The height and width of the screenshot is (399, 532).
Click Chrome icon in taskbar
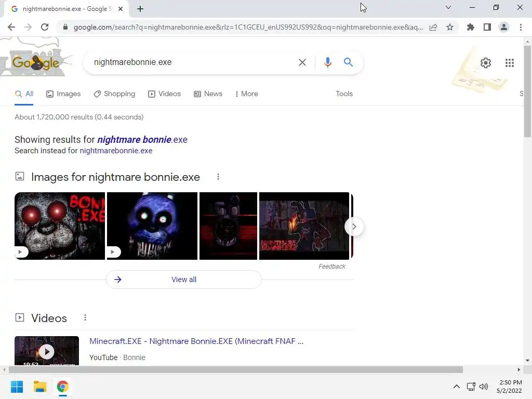62,387
